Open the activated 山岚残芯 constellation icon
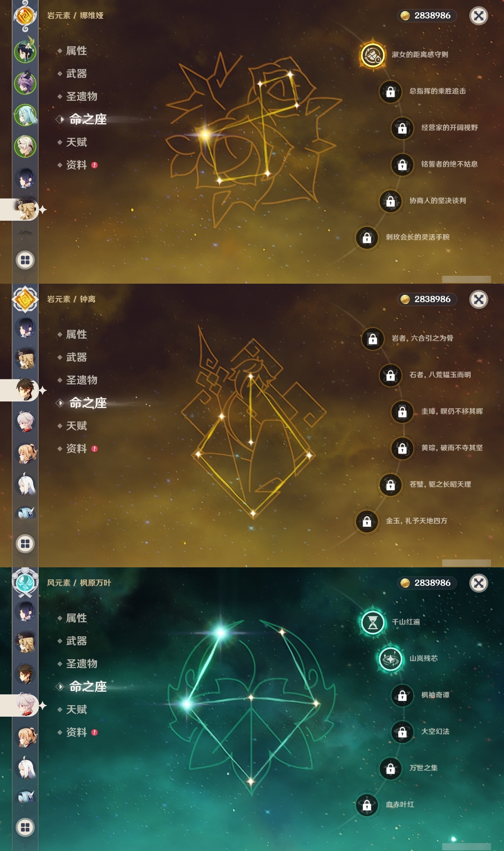Screen dimensions: 504x851 click(391, 659)
